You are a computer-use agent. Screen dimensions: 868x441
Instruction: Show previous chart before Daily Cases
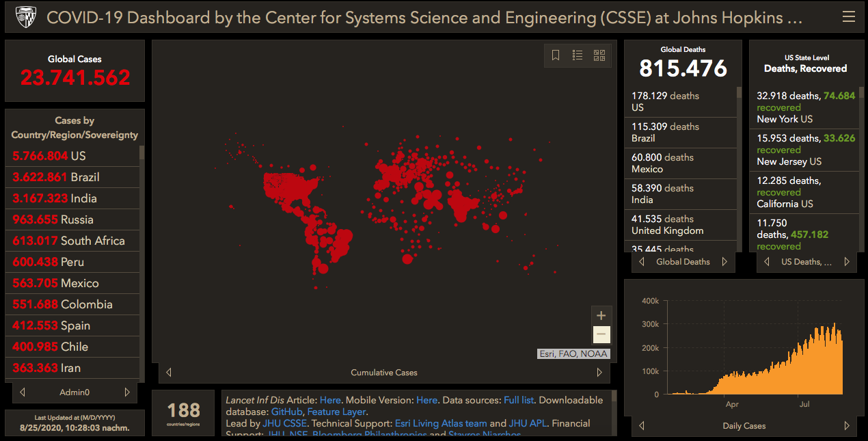point(642,426)
